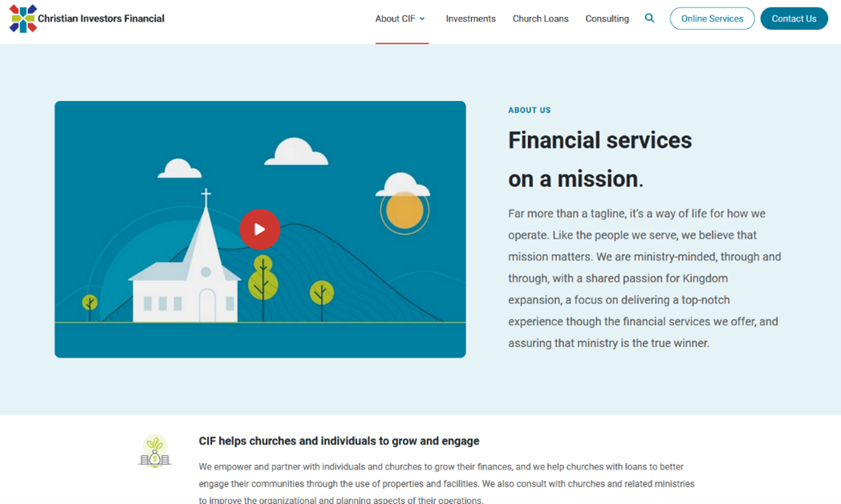The width and height of the screenshot is (841, 504).
Task: Go to the Investments menu item
Action: pos(470,18)
